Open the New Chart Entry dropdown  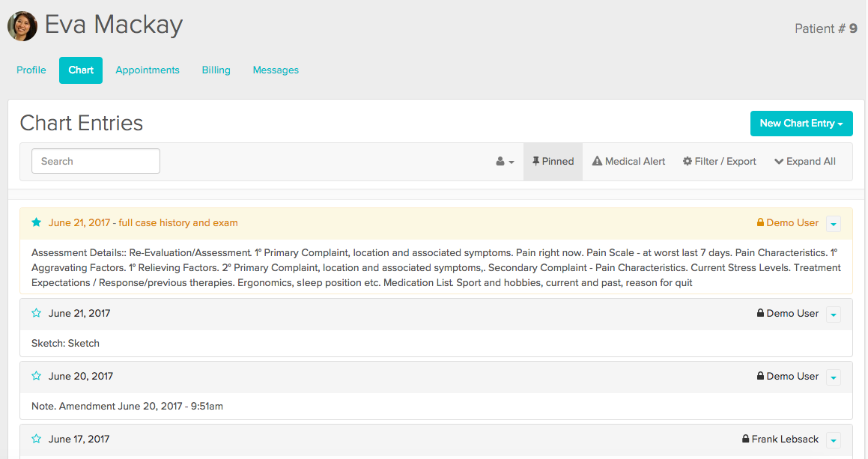pyautogui.click(x=801, y=124)
